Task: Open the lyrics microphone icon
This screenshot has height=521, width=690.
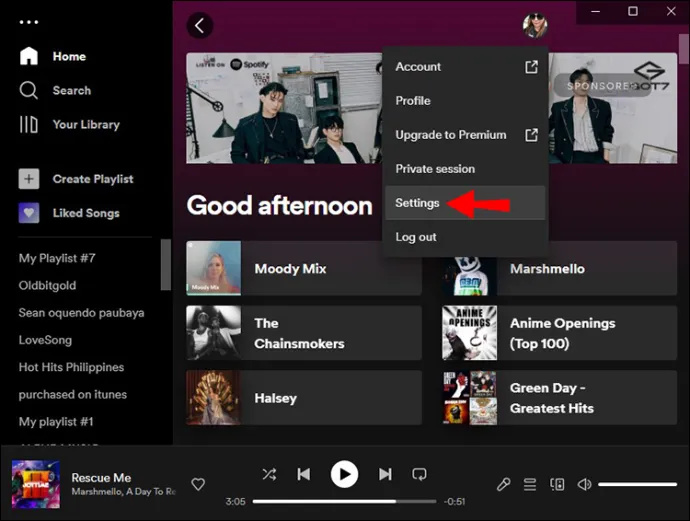Action: pos(503,484)
